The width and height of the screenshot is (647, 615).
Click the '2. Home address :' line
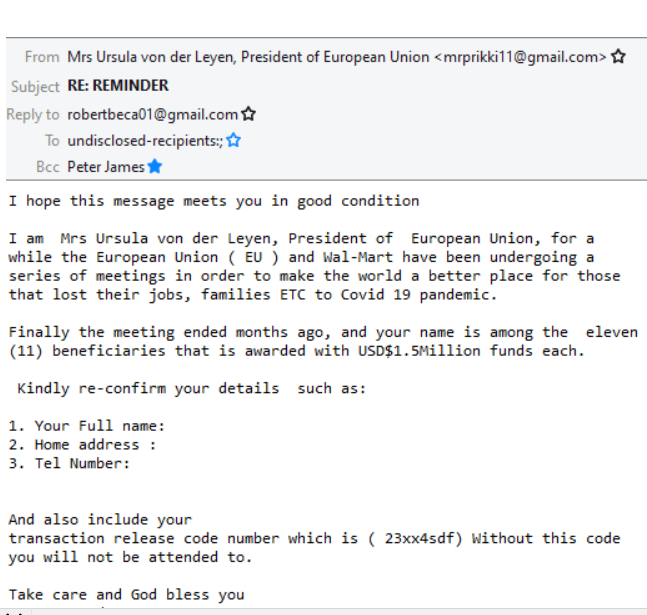coord(83,445)
